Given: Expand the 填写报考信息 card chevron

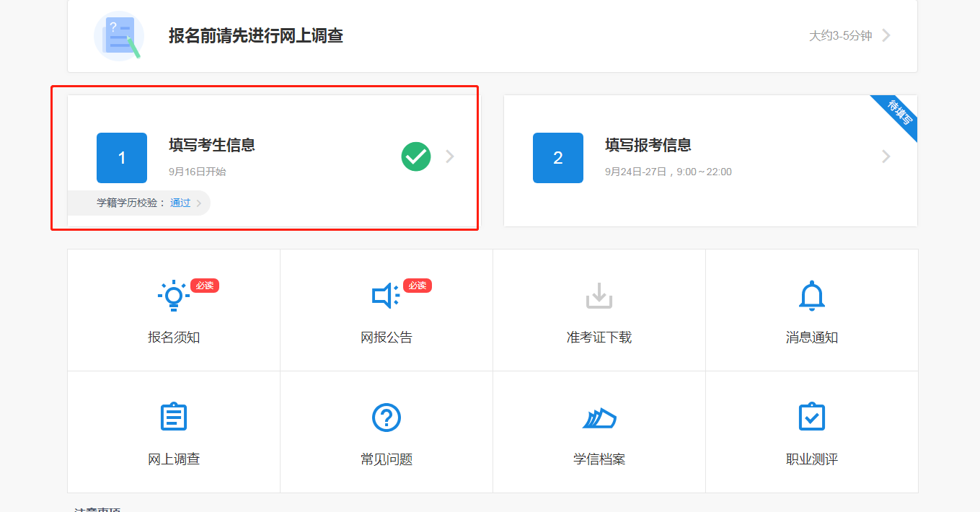Looking at the screenshot, I should pos(886,158).
